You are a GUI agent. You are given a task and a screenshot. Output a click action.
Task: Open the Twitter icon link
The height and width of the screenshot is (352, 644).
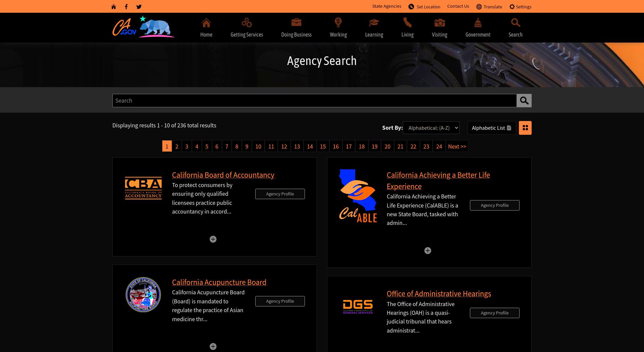tap(139, 7)
